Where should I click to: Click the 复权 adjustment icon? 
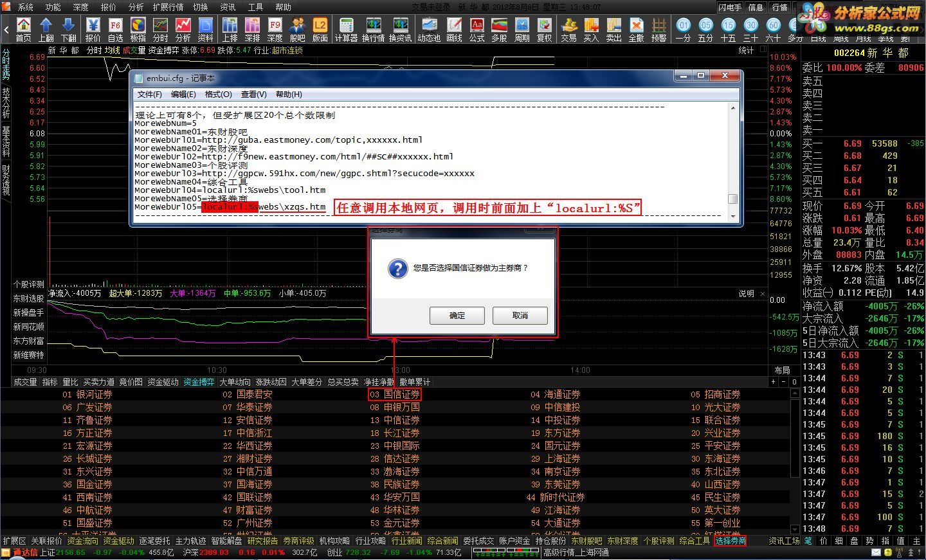544,30
